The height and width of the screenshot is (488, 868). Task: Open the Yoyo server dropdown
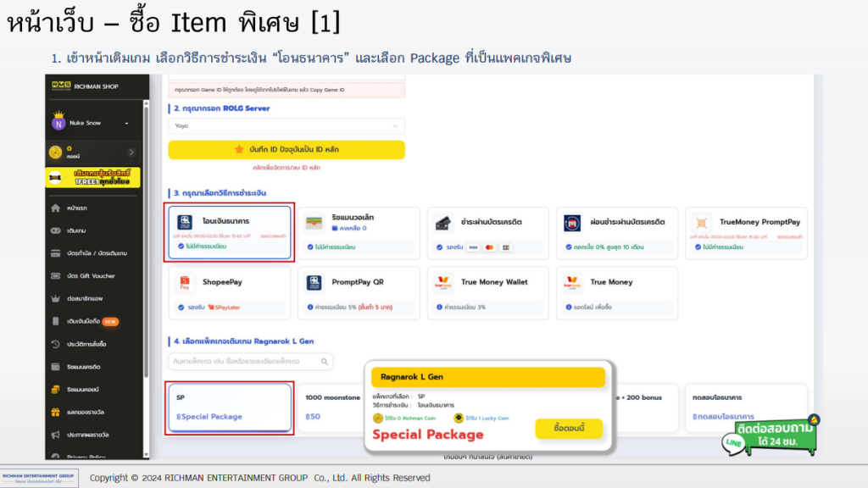point(287,126)
